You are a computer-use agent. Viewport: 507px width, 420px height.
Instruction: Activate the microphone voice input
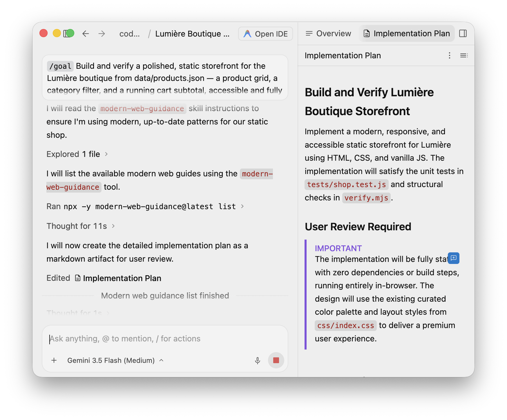[257, 360]
